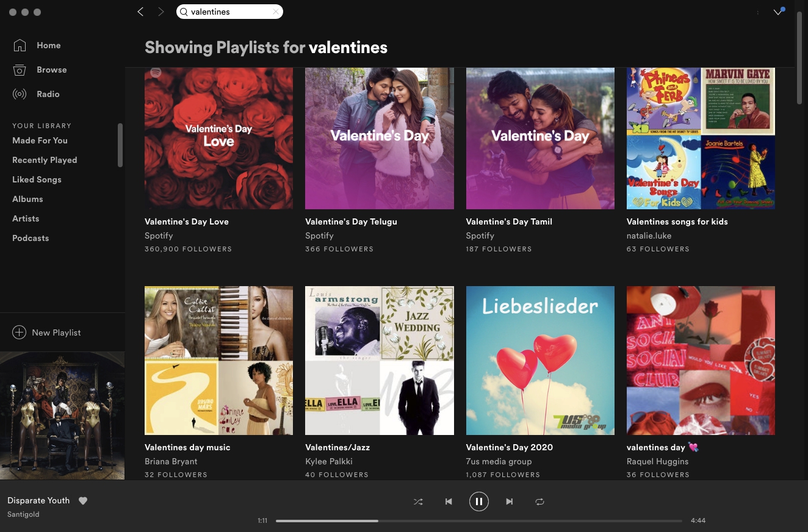Viewport: 808px width, 532px height.
Task: Open Kylee Palkki profile link
Action: pyautogui.click(x=329, y=461)
